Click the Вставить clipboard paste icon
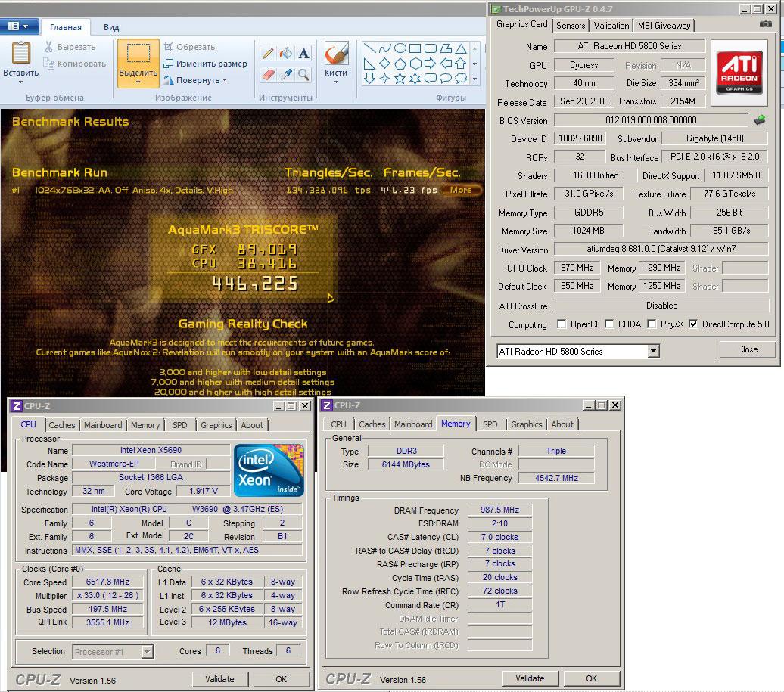784x692 pixels. click(21, 53)
